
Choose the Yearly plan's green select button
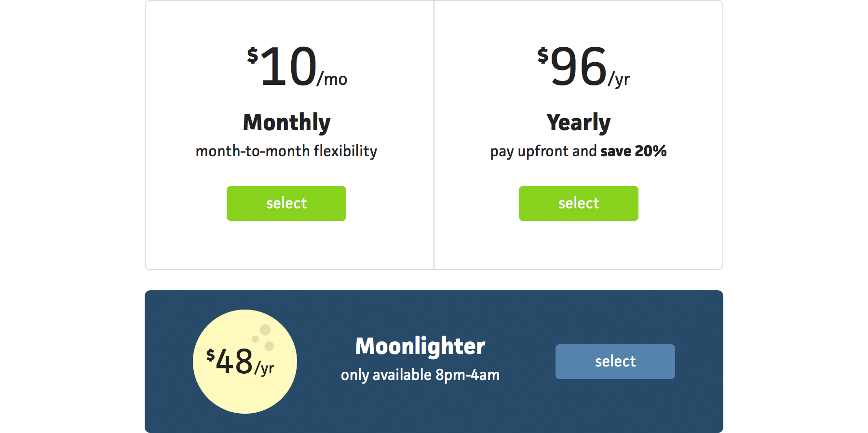tap(579, 203)
